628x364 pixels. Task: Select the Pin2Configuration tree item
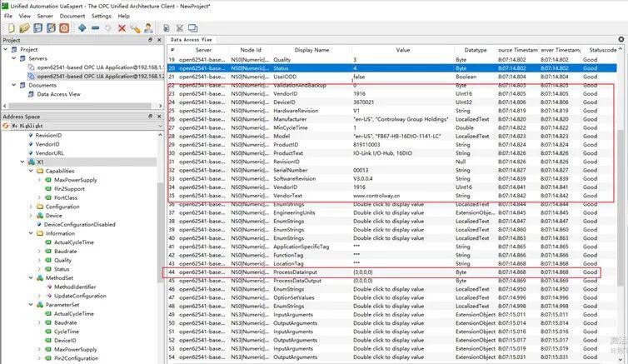tap(76, 358)
